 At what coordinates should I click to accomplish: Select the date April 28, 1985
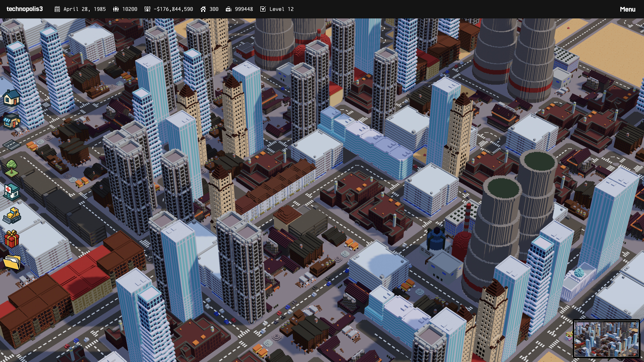[85, 9]
